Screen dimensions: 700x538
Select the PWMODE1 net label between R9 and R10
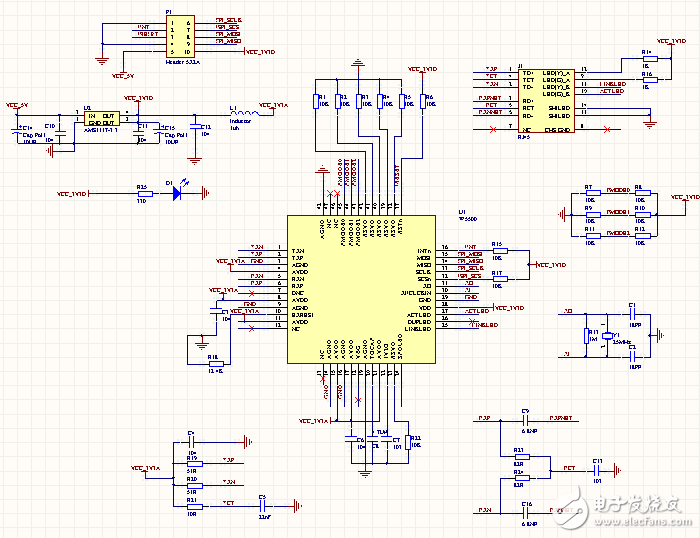point(617,212)
